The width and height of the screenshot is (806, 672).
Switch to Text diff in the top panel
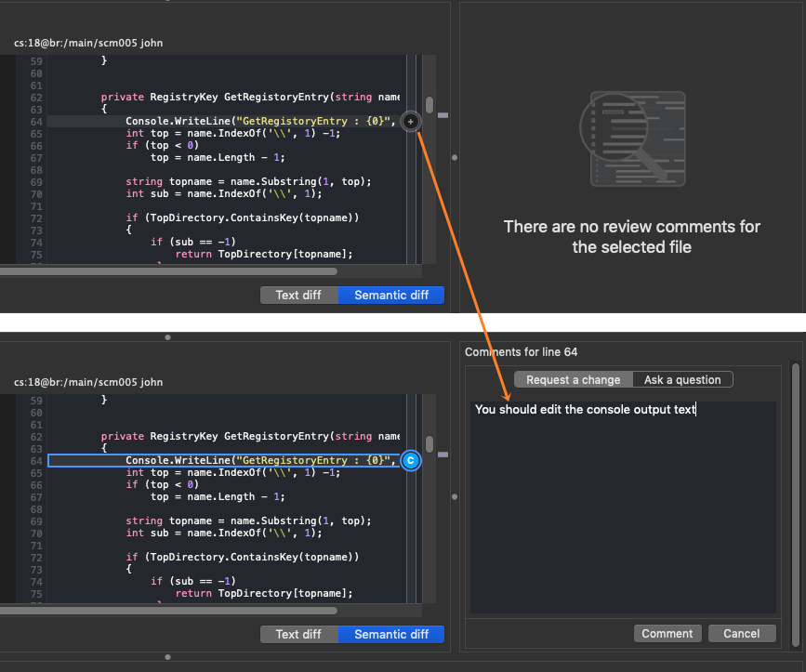298,295
